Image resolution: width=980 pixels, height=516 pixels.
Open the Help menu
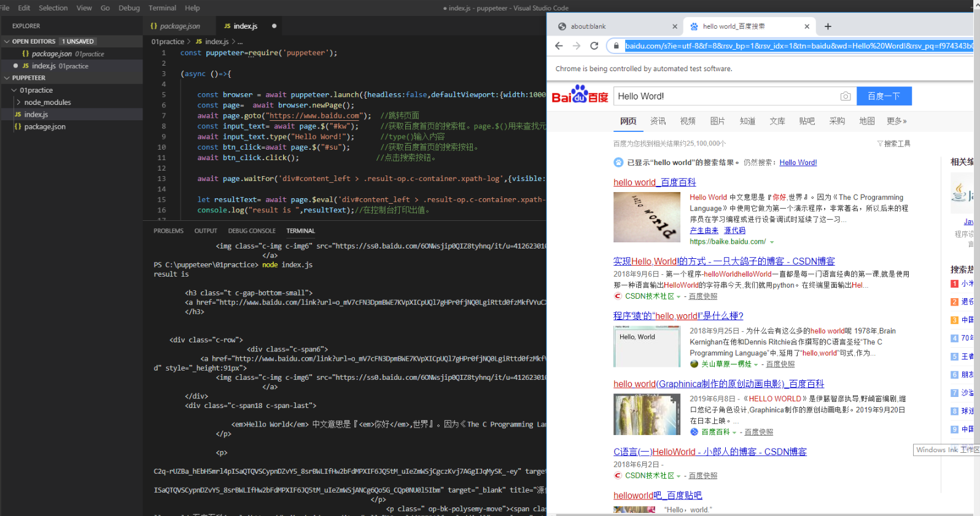[x=192, y=8]
